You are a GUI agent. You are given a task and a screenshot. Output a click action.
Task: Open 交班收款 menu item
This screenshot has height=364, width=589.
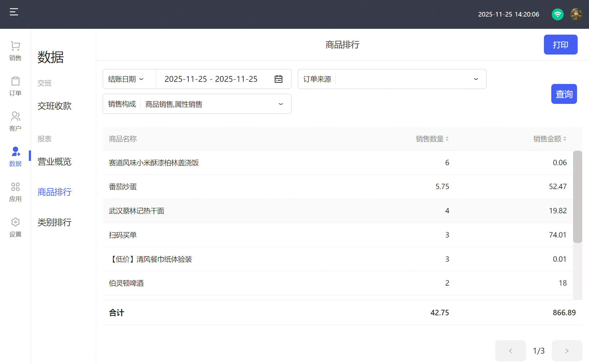(54, 106)
